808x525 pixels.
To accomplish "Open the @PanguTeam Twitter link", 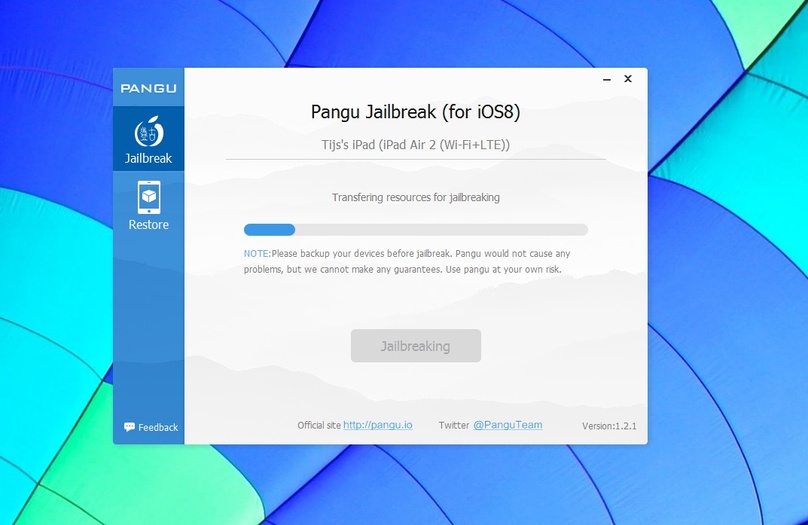I will click(508, 425).
